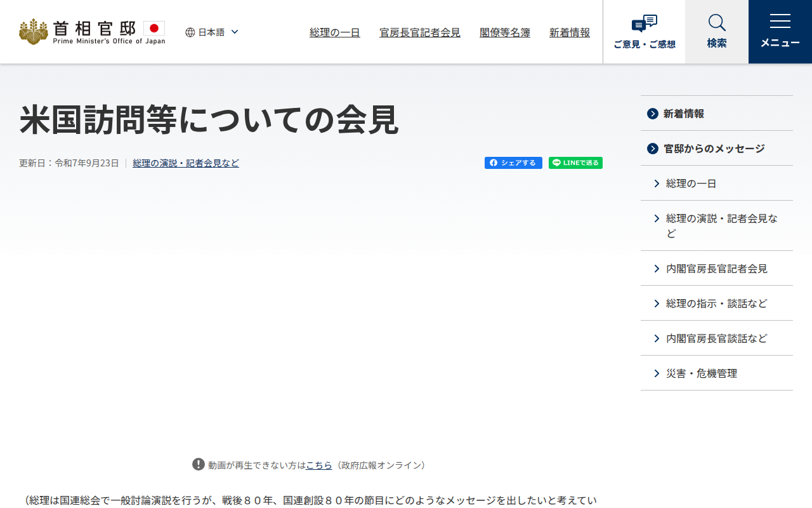812x508 pixels.
Task: Open the 総理の一日 header link
Action: (x=335, y=32)
